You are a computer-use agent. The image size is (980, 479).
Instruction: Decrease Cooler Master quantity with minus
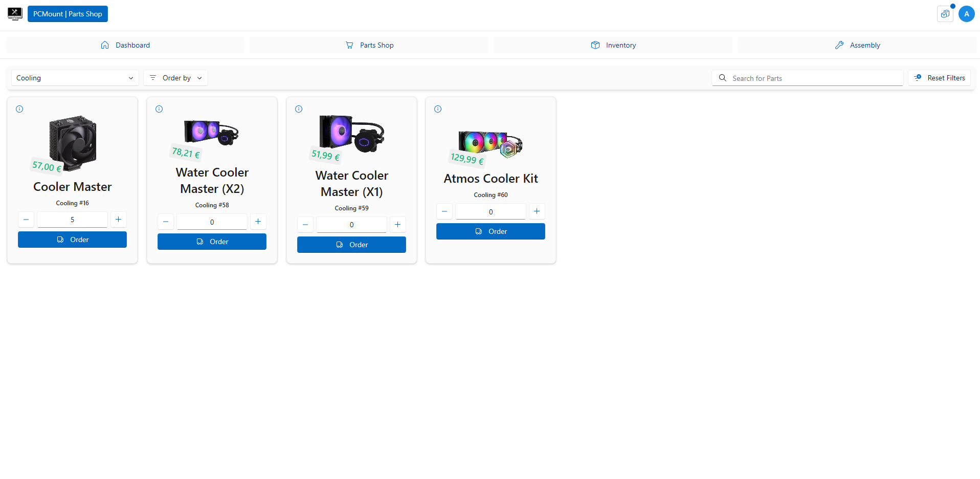coord(26,220)
